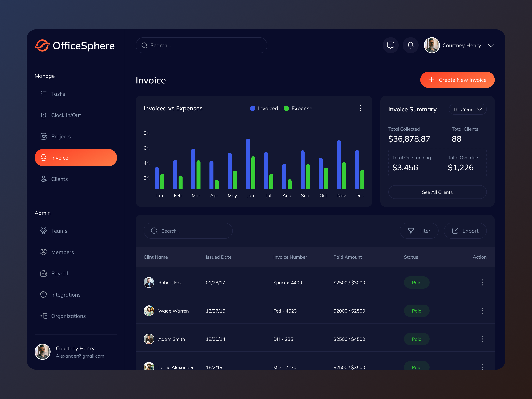Open Clock In/Out from its sidebar icon
Viewport: 532px width, 399px height.
44,115
